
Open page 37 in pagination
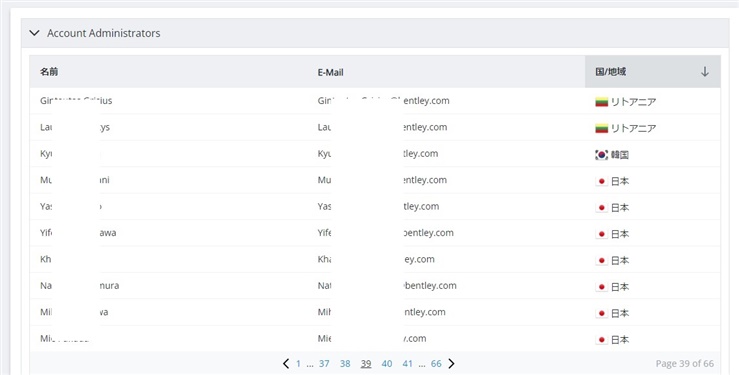click(324, 364)
